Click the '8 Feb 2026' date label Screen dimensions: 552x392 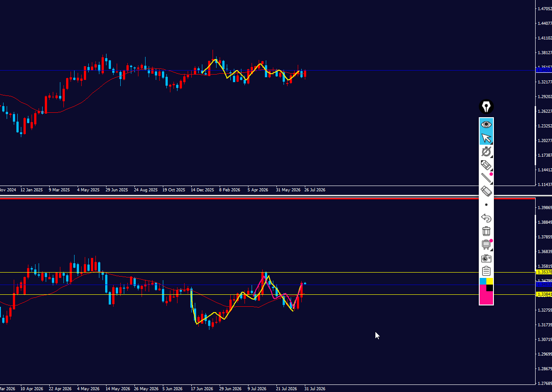229,190
